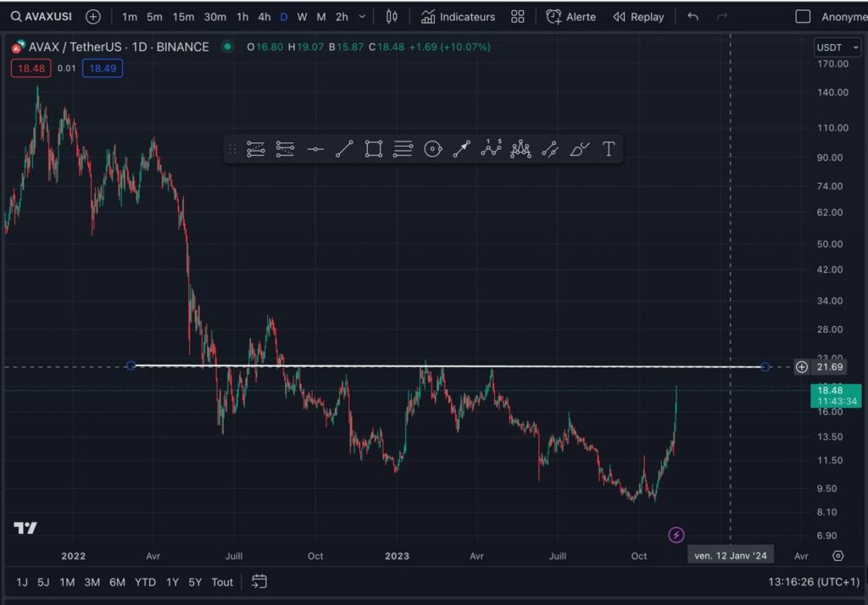Select the daily D timeframe

(284, 17)
